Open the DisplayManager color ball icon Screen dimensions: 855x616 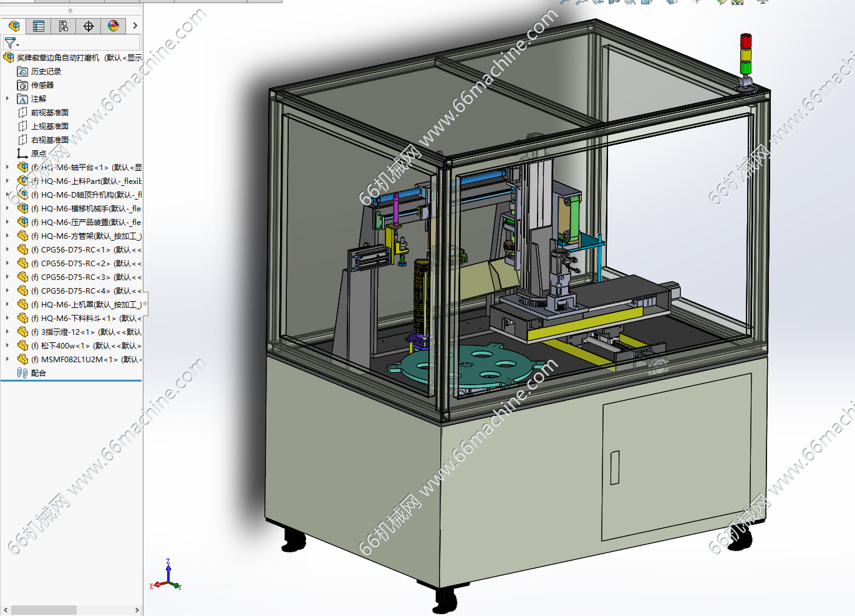[114, 26]
